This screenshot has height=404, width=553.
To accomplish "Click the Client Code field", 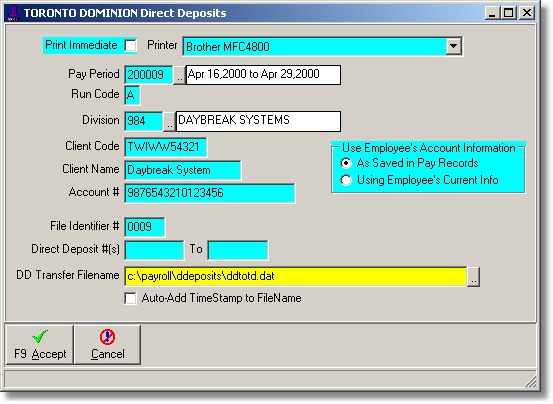I will [165, 147].
